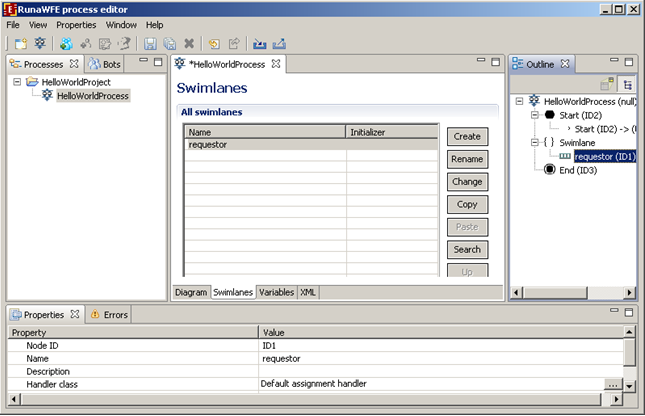This screenshot has width=645, height=416.
Task: Click the new project icon in the toolbar
Action: click(x=21, y=44)
